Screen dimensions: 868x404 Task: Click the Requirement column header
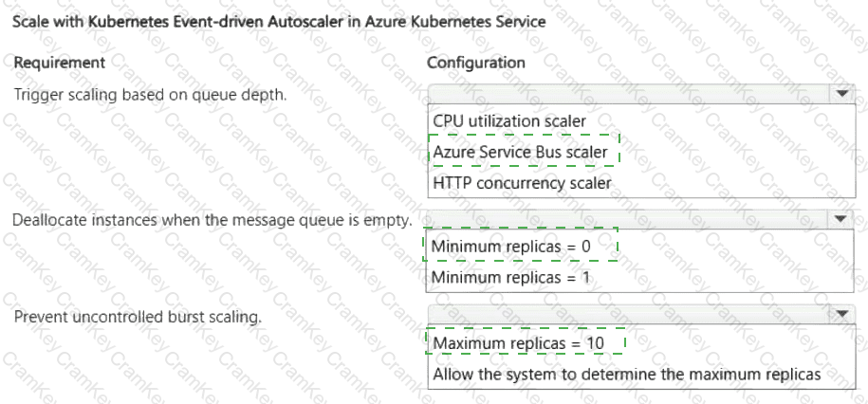coord(59,63)
